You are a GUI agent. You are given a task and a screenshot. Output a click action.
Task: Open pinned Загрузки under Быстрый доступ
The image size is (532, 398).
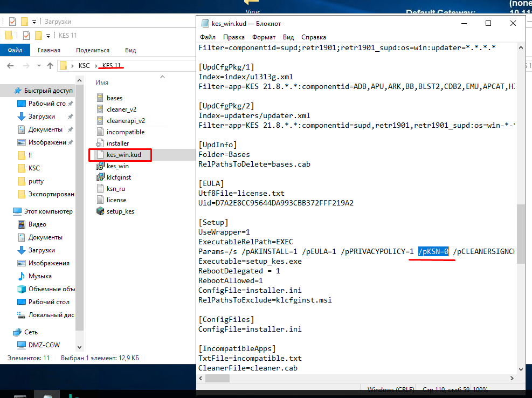tap(42, 116)
